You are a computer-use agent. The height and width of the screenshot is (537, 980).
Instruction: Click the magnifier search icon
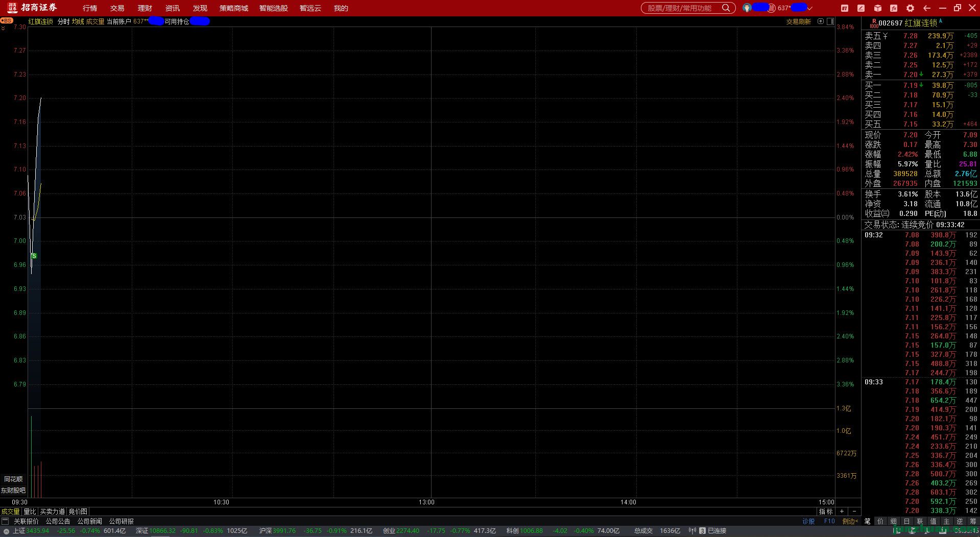(x=726, y=8)
